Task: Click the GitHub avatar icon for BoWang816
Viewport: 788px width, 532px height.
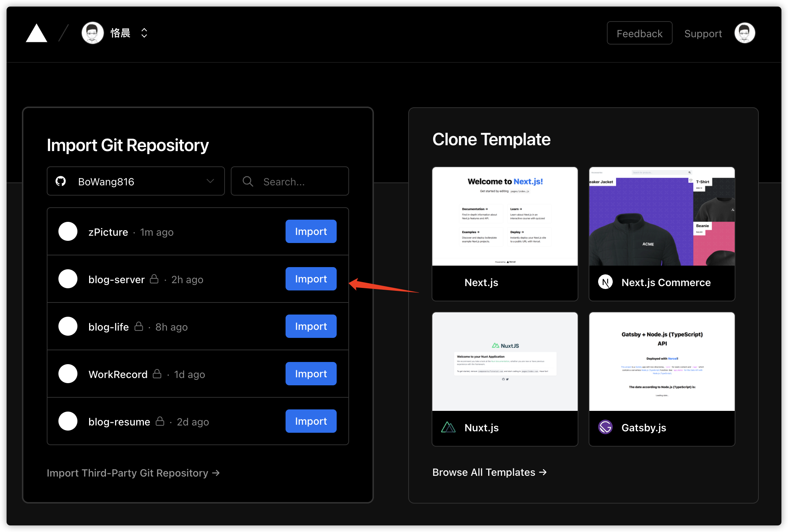Action: point(64,181)
